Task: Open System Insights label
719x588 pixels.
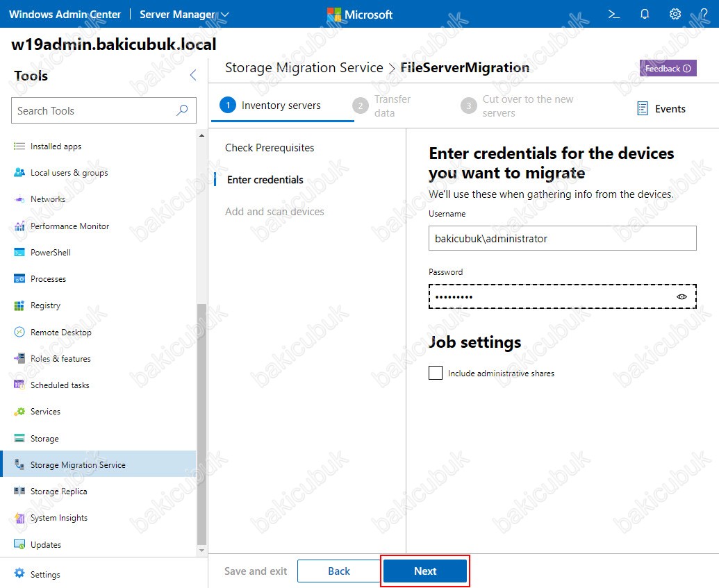Action: click(58, 518)
